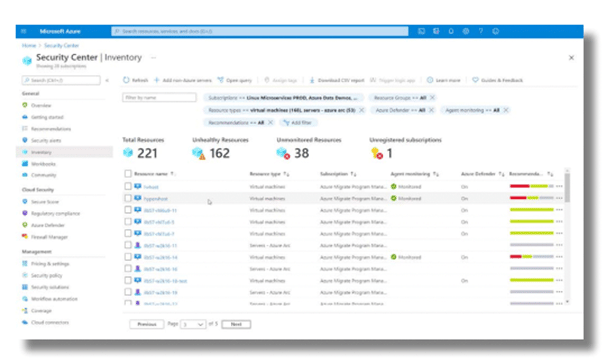Image resolution: width=606 pixels, height=363 pixels.
Task: Open the w2k16-18-test resource link
Action: click(x=165, y=281)
